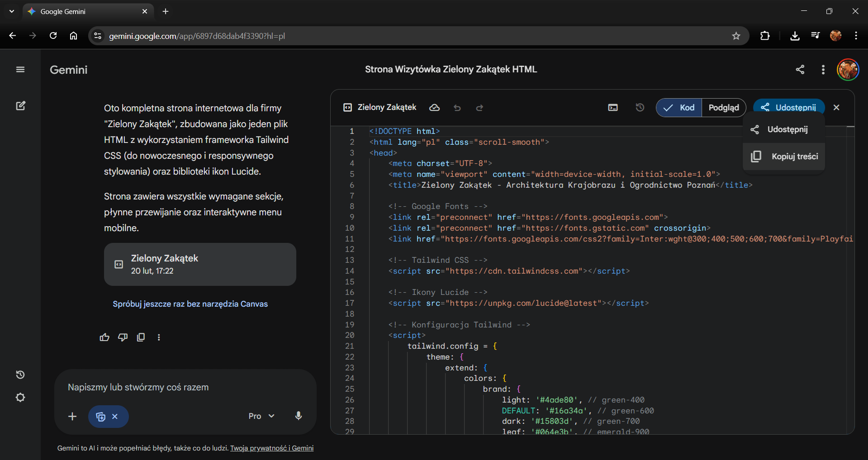This screenshot has height=460, width=868.
Task: Select Kopiuj treści from the share menu
Action: click(x=784, y=156)
